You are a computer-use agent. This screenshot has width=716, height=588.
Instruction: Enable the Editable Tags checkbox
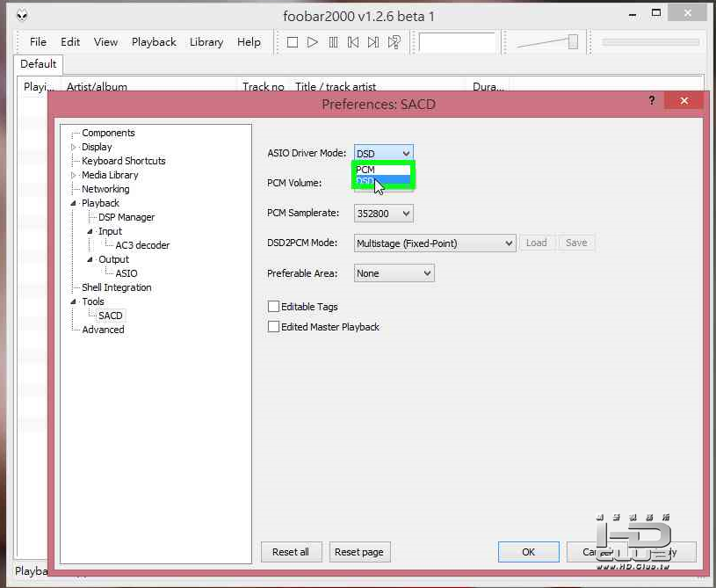(273, 306)
